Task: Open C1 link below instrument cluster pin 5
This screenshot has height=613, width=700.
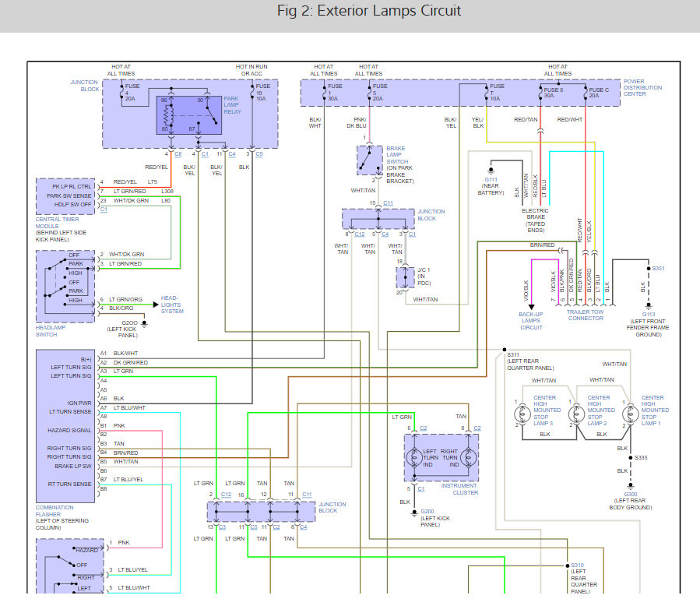Action: tap(421, 489)
